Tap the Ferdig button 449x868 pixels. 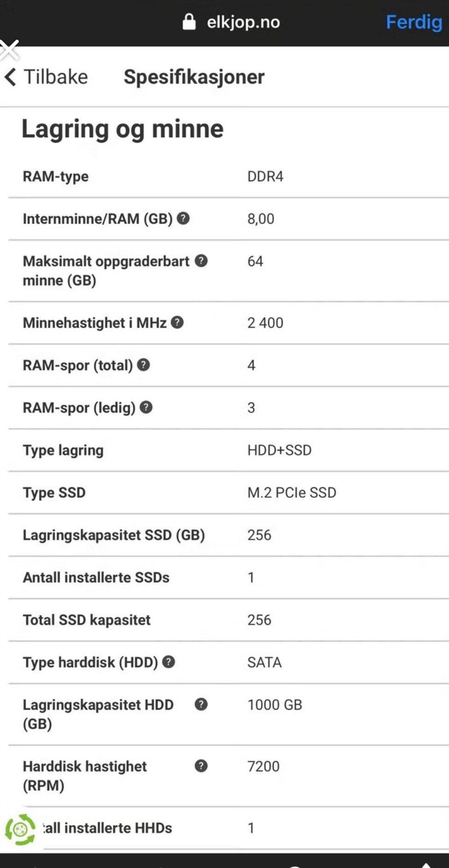[x=413, y=22]
